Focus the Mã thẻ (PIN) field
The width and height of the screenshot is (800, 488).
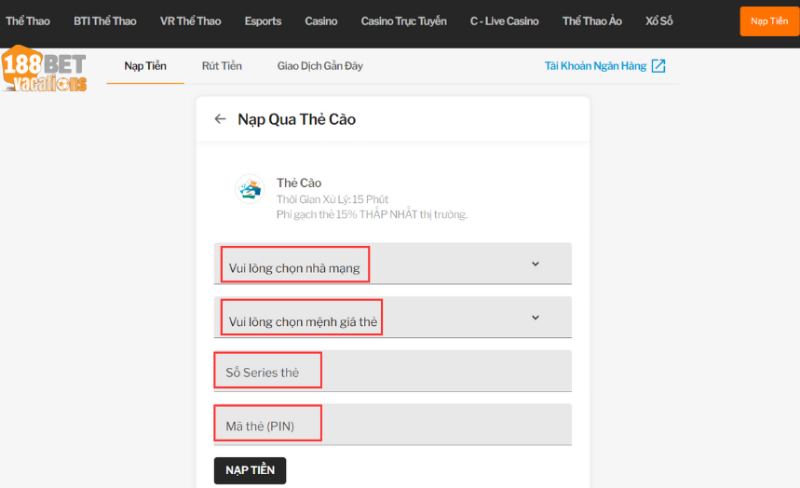click(x=392, y=425)
